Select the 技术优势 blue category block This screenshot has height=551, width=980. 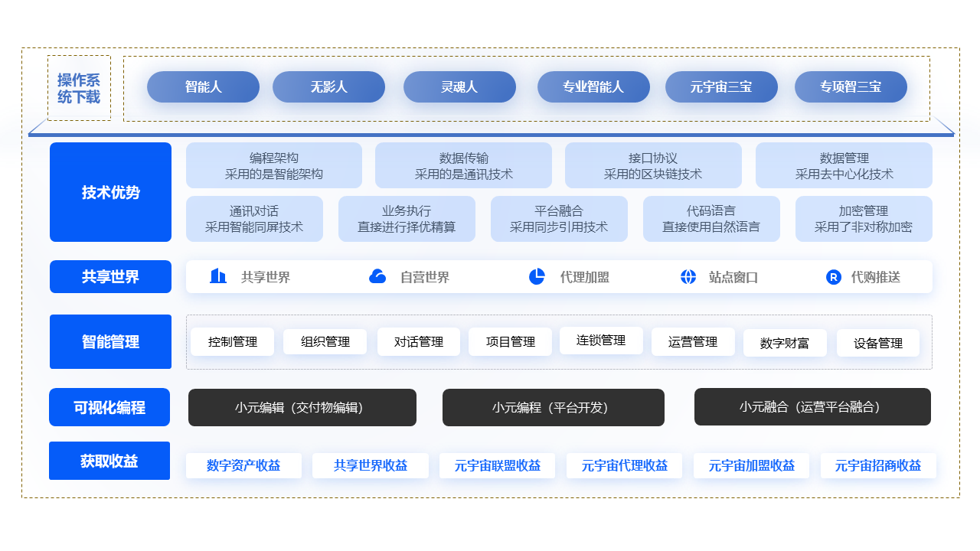tap(110, 192)
